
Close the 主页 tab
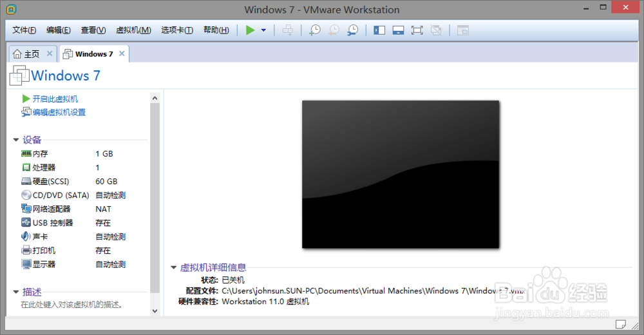[50, 53]
